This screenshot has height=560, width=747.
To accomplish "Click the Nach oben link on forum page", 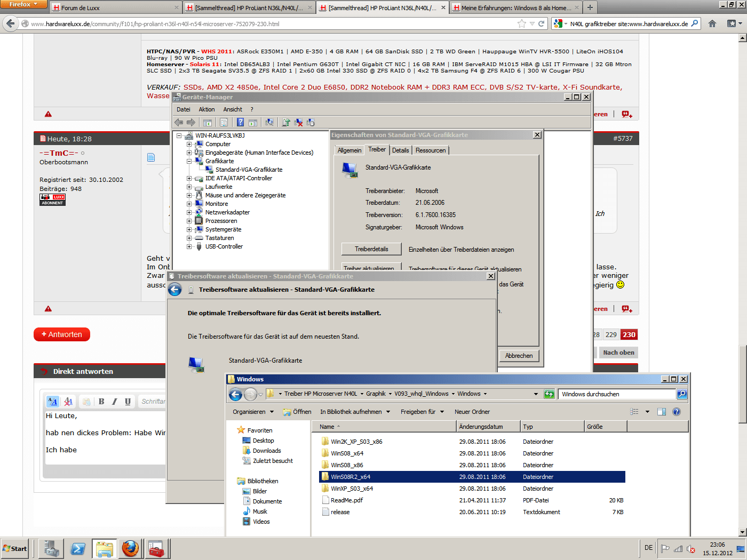I will pyautogui.click(x=618, y=353).
